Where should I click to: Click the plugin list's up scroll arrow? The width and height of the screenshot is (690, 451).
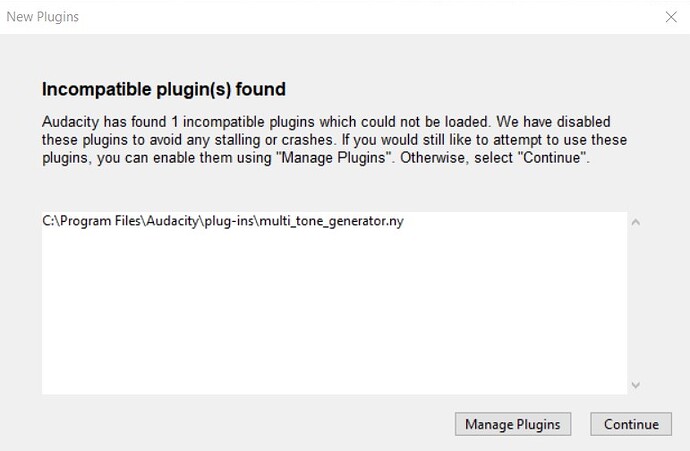pos(635,222)
